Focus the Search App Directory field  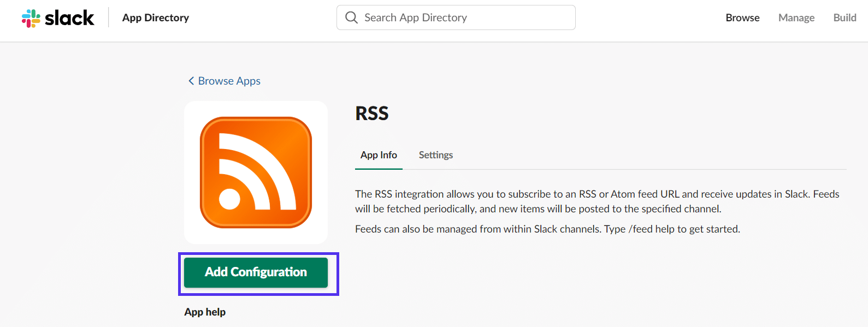[464, 17]
